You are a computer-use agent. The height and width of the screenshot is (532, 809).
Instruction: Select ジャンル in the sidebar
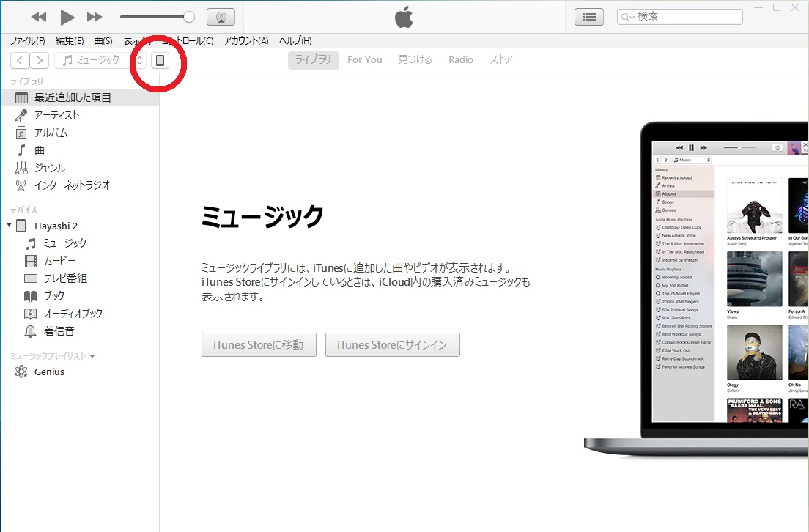coord(81,168)
